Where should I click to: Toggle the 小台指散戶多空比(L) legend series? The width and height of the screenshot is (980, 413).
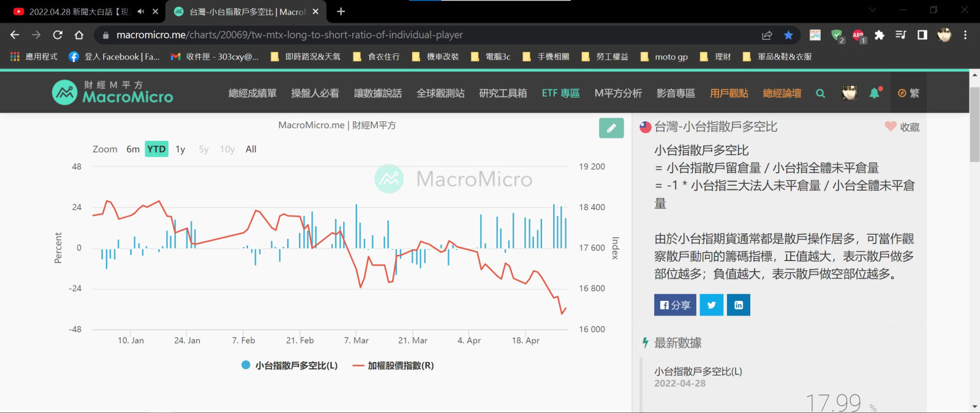(290, 366)
